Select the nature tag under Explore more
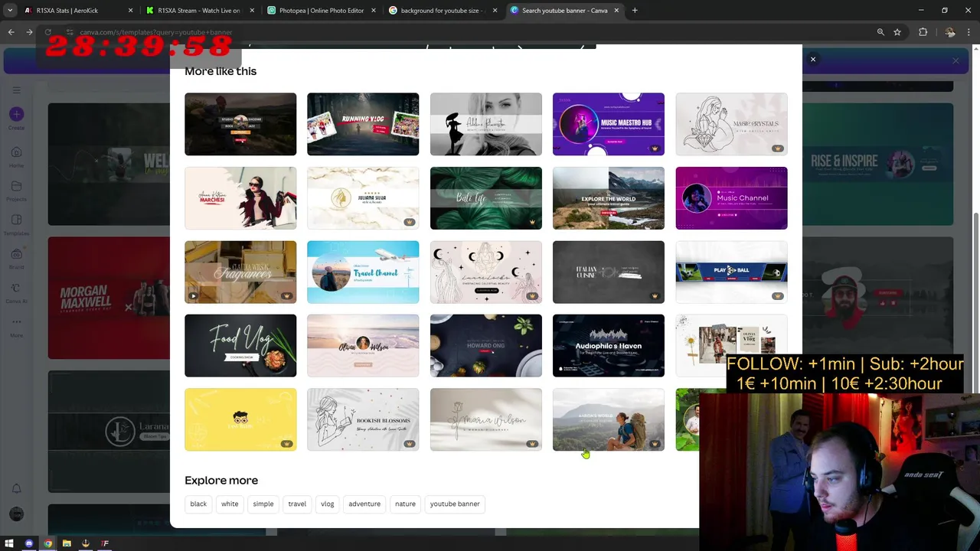This screenshot has width=980, height=551. [405, 504]
